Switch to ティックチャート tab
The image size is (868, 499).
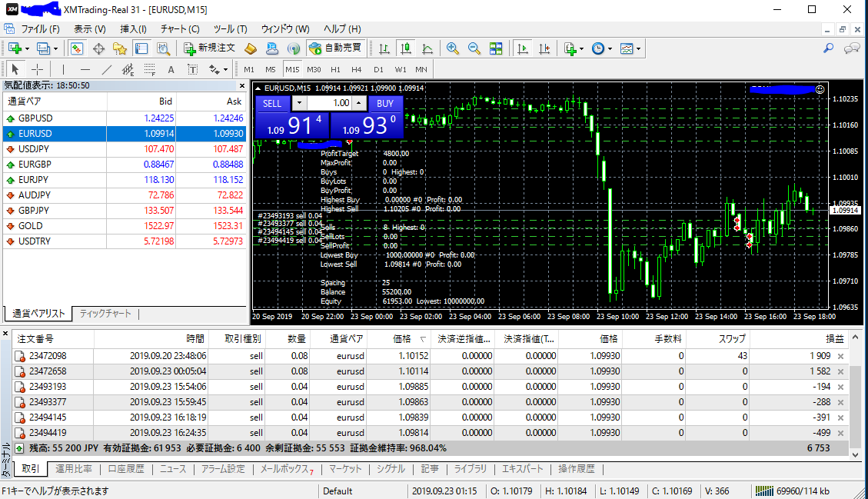[105, 314]
